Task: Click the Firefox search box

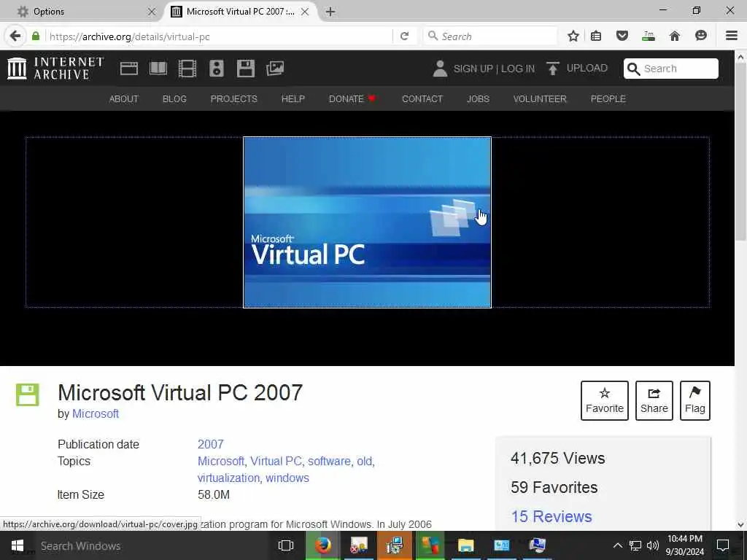Action: coord(490,36)
